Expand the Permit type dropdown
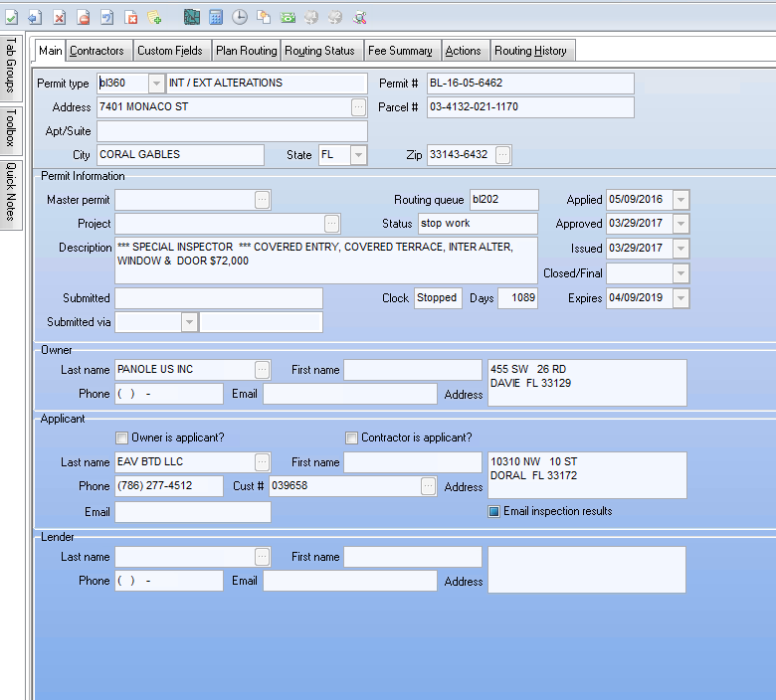776x700 pixels. 156,84
